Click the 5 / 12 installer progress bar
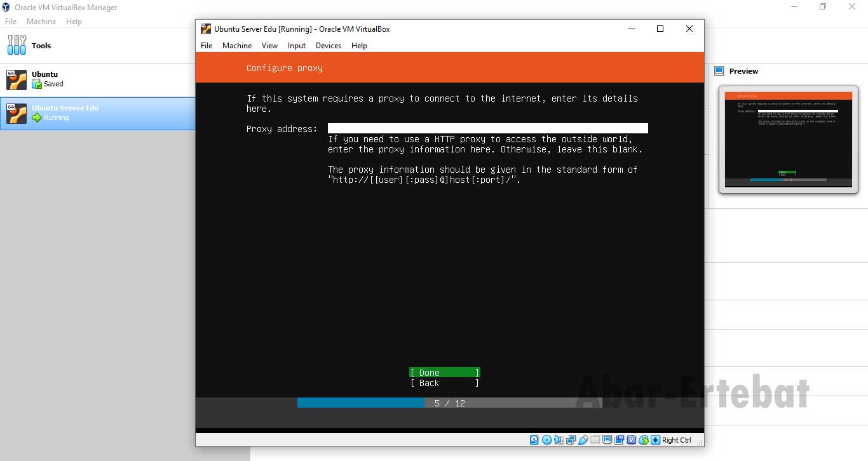 pyautogui.click(x=450, y=403)
